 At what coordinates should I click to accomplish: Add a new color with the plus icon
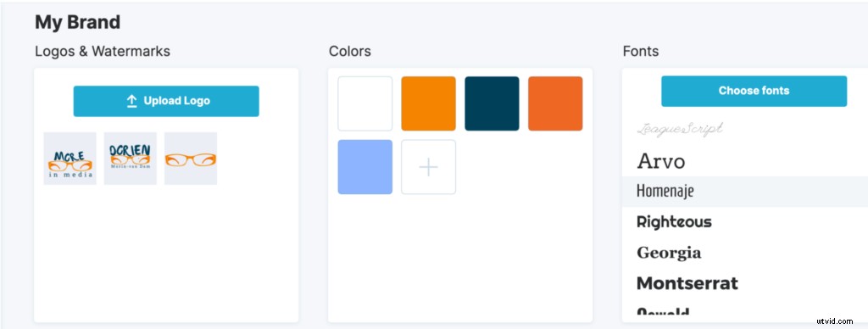pyautogui.click(x=428, y=167)
